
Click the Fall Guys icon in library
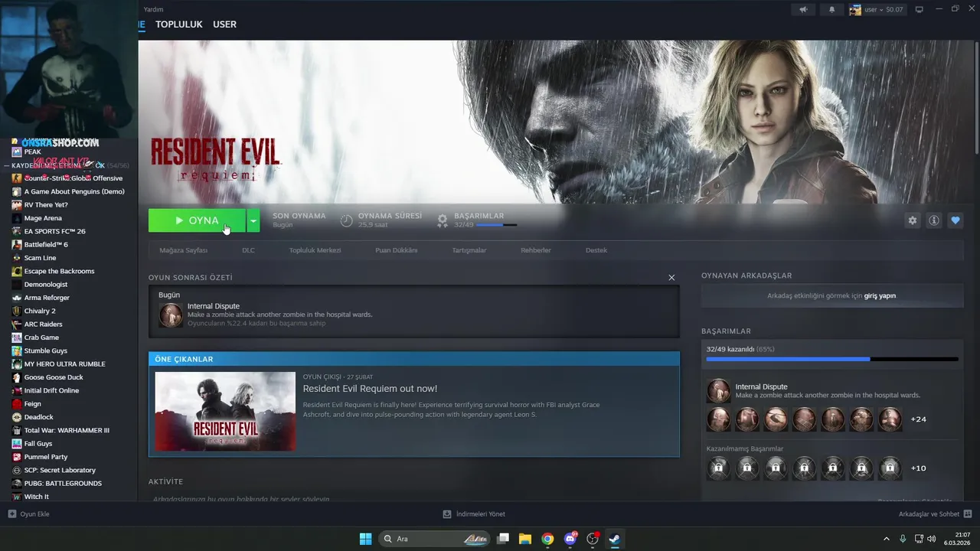17,444
